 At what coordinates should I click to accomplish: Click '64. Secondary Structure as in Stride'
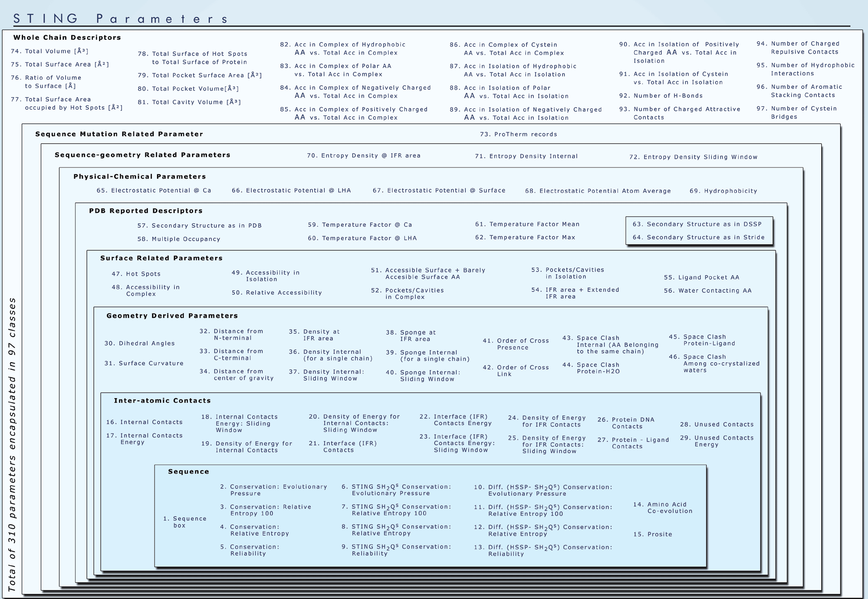(699, 237)
